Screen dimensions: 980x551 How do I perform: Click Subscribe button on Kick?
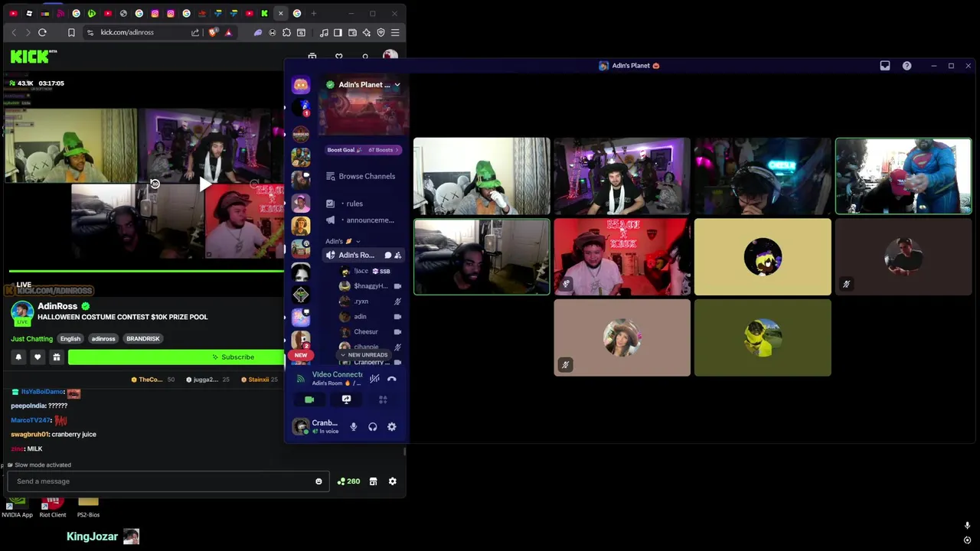pyautogui.click(x=176, y=357)
